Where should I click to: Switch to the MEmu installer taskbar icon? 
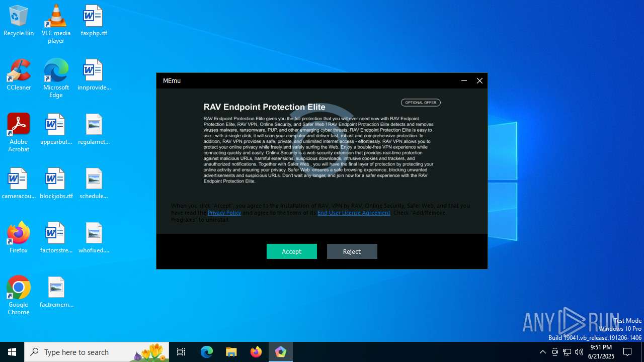click(x=281, y=352)
